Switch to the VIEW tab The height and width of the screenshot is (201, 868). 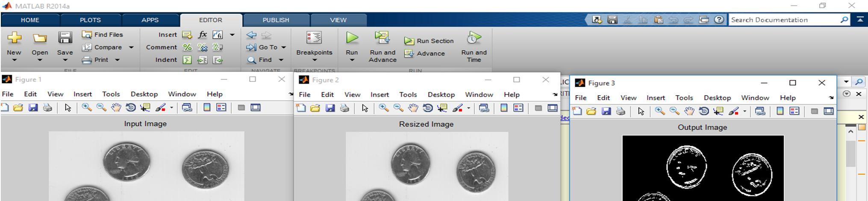click(338, 20)
